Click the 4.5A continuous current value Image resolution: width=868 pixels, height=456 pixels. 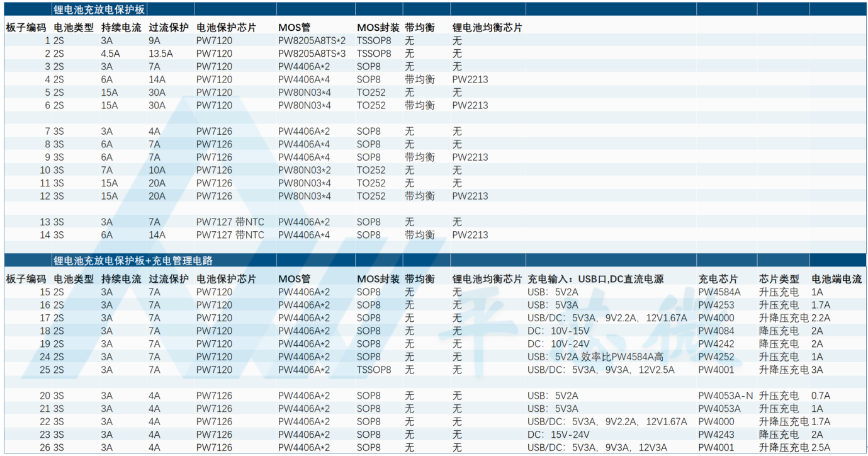(x=110, y=54)
